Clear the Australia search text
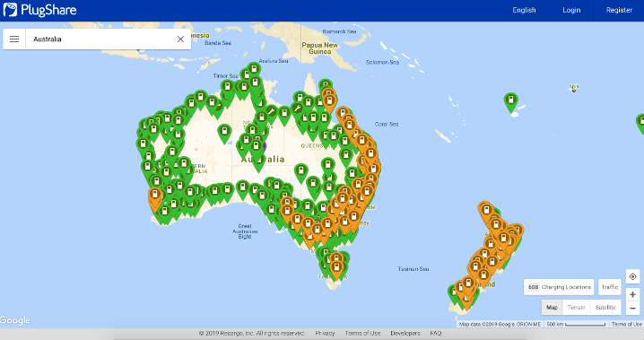The image size is (644, 340). 180,39
